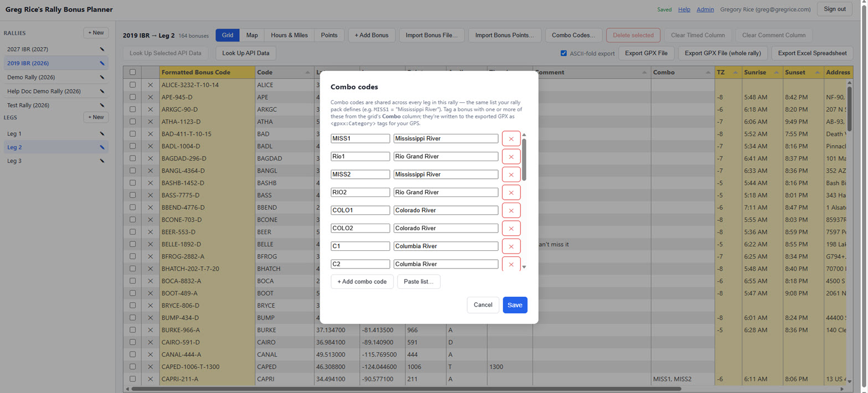Delete the MISS1 combo code row
This screenshot has width=868, height=393.
(511, 138)
